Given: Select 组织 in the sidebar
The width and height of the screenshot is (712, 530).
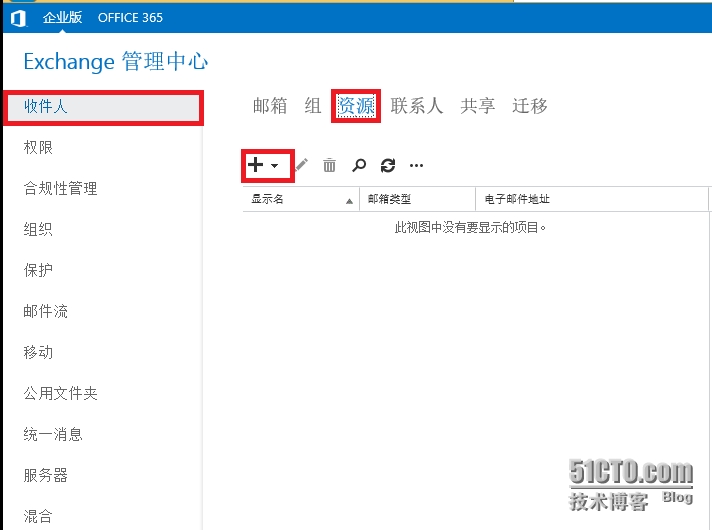Looking at the screenshot, I should (x=38, y=229).
